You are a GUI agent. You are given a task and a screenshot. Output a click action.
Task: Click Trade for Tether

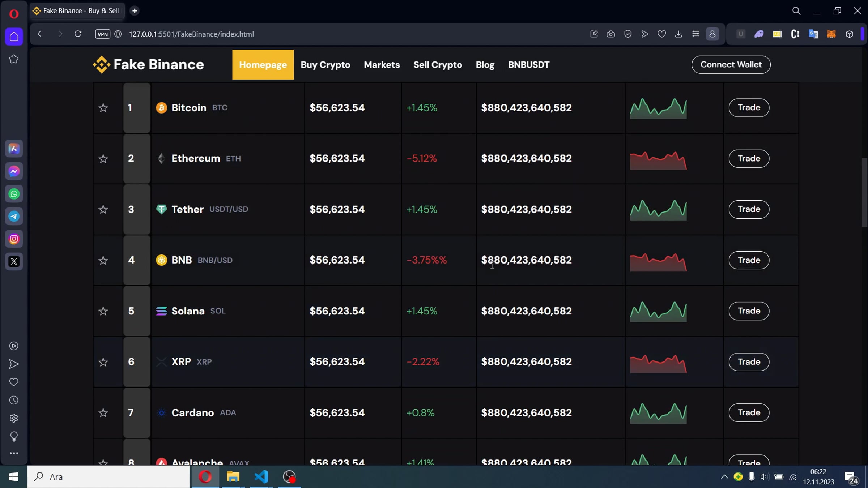pyautogui.click(x=749, y=209)
